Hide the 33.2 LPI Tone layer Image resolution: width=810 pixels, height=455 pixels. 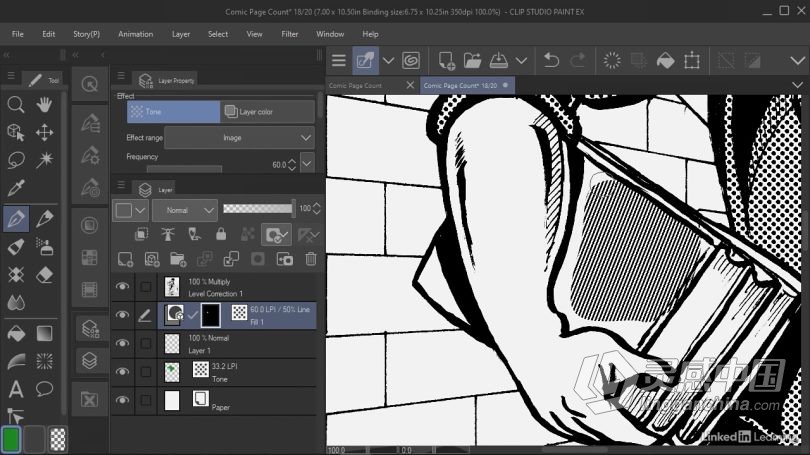[x=122, y=372]
